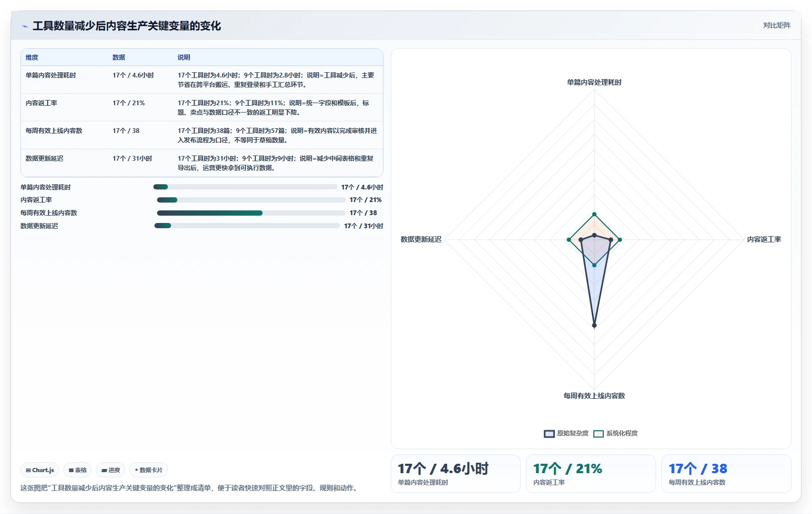Click the panel title 工具数量减少后内容生产关键变量的变化
Screen dimensions: 812x514
(x=127, y=26)
